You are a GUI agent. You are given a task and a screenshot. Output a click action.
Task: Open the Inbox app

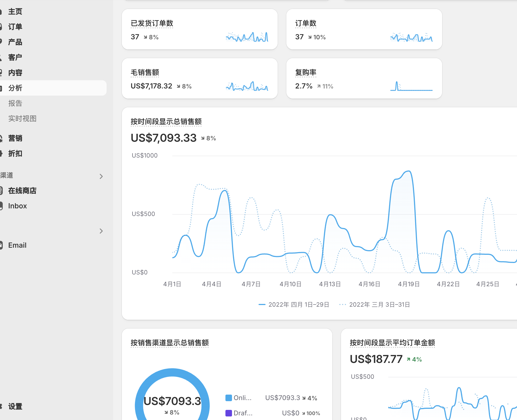coord(17,206)
